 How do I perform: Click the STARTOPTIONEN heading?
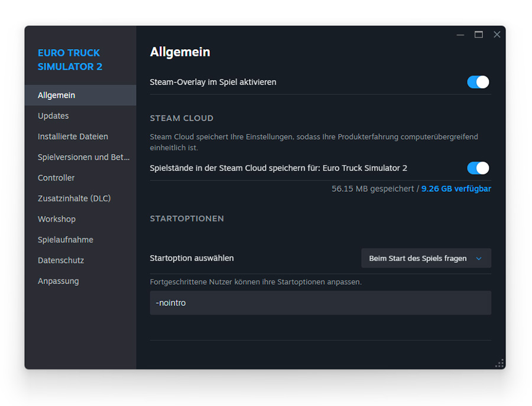(187, 218)
